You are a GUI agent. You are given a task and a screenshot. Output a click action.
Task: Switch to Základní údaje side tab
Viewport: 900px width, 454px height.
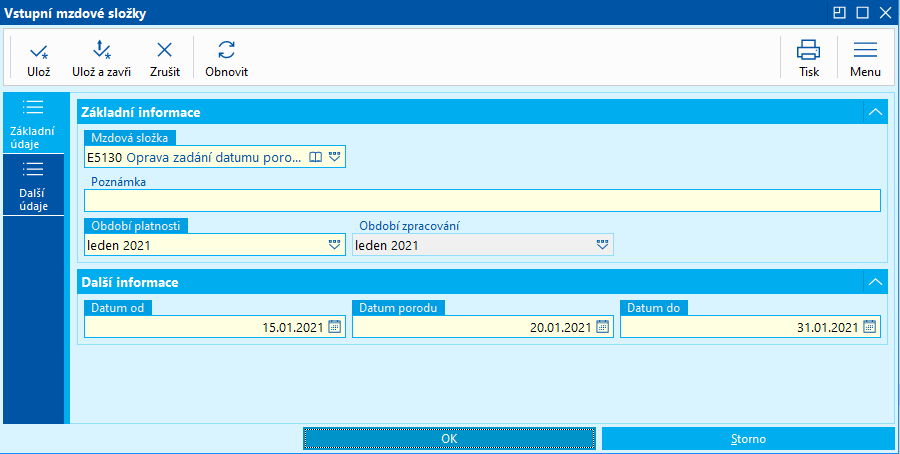[x=33, y=123]
